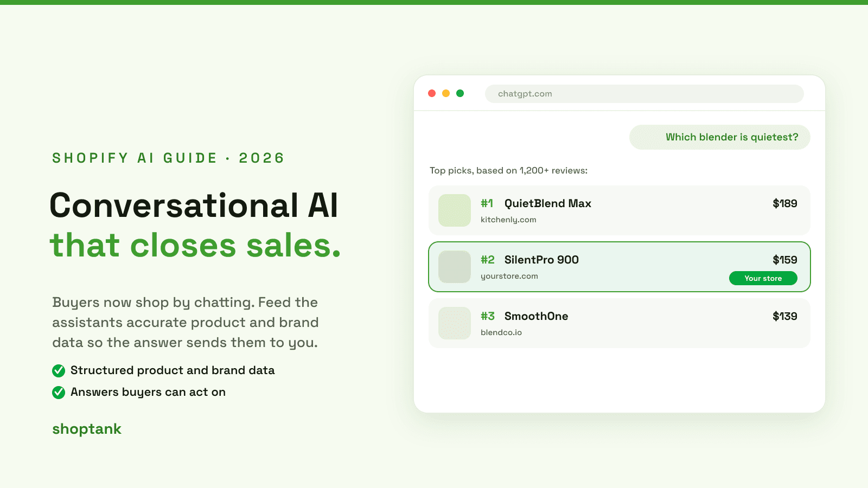Click the #2 rank label
The image size is (868, 488).
tap(488, 260)
